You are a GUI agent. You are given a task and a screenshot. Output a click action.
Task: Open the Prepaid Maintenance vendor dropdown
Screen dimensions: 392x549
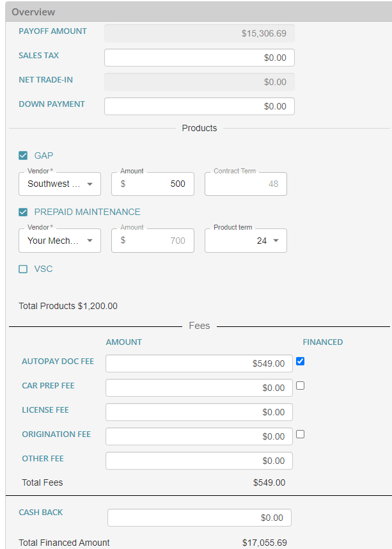coord(59,241)
